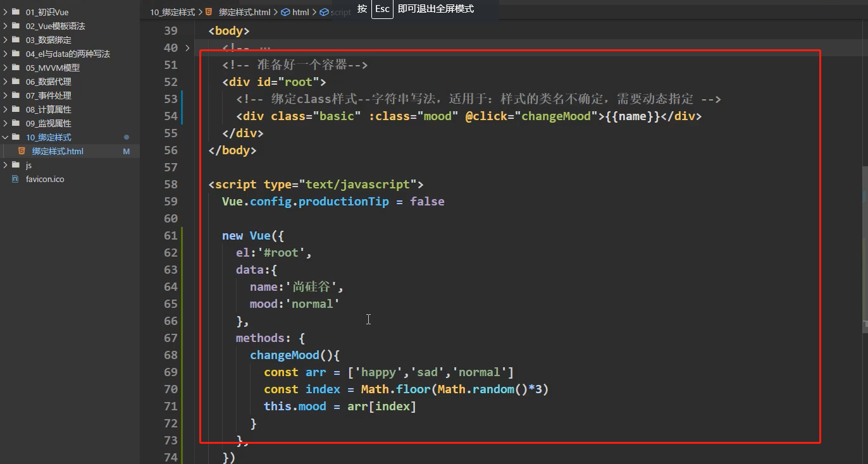Click ['happy','sad','normal'] array on line 69
This screenshot has height=464, width=868.
(x=431, y=372)
